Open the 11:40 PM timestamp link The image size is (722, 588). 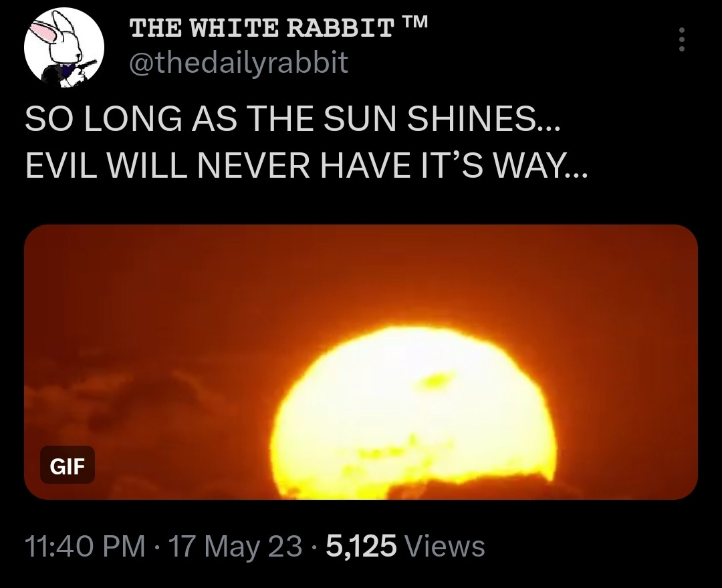(x=85, y=546)
